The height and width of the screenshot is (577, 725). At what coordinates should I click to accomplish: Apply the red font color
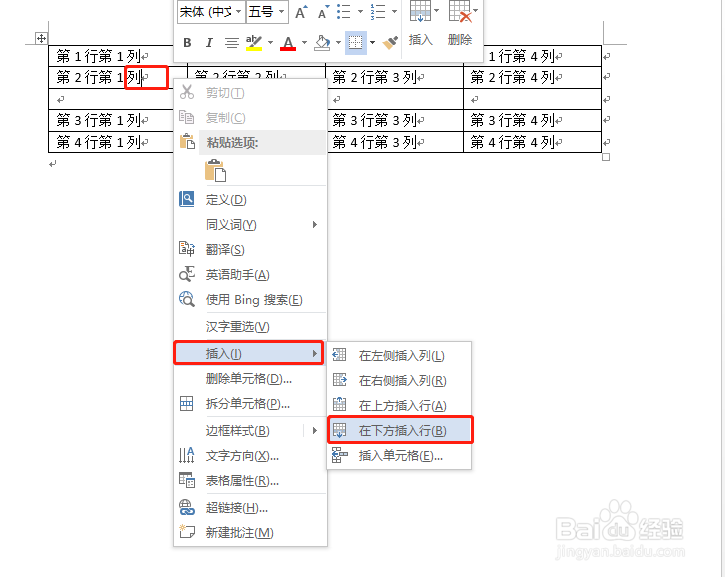(288, 43)
